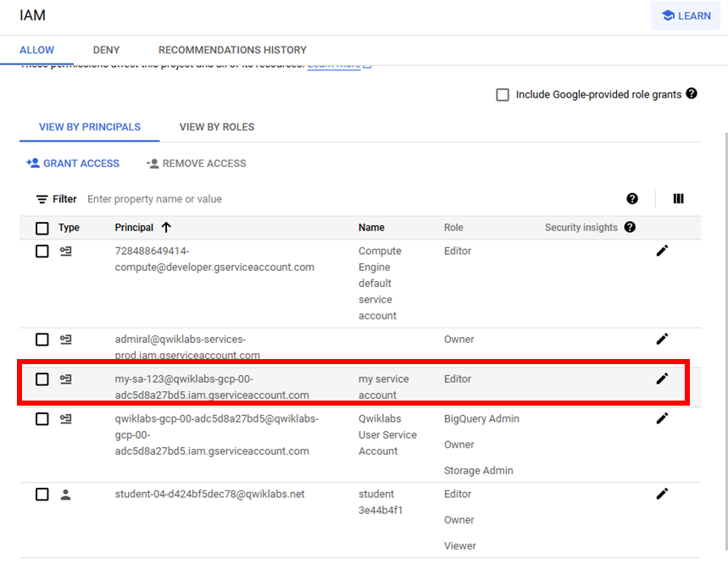Click the Type column header
Viewport: 728px width, 564px height.
pos(69,227)
